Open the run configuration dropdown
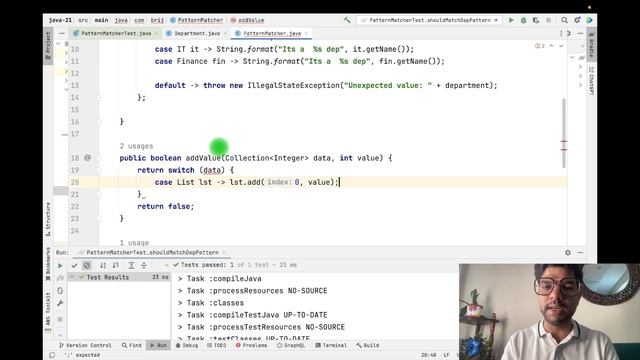This screenshot has height=360, width=640. point(429,20)
